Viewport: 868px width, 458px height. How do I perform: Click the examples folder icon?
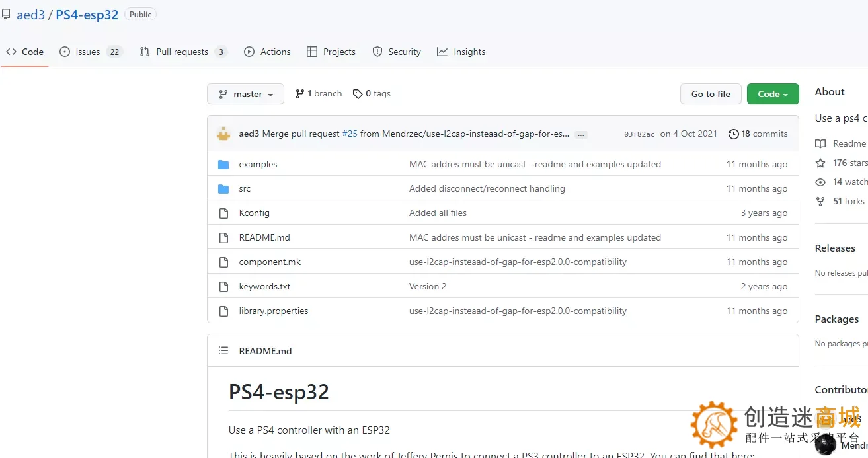click(x=223, y=164)
